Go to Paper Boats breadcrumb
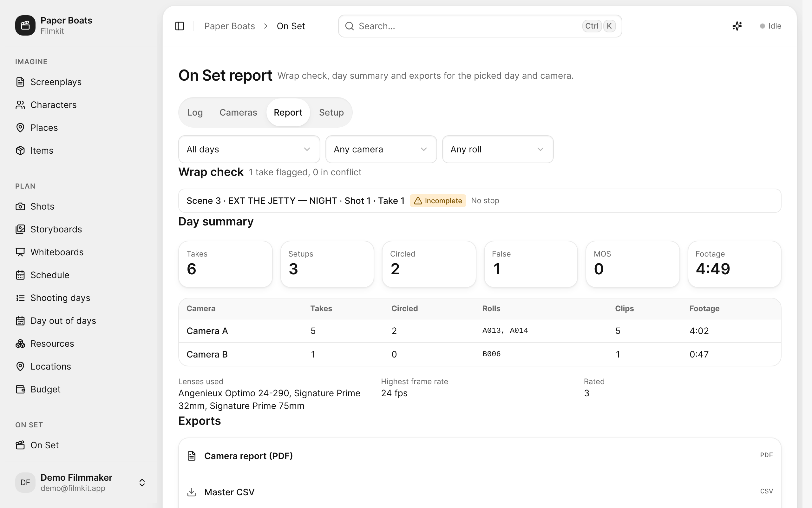The image size is (812, 508). [x=230, y=26]
